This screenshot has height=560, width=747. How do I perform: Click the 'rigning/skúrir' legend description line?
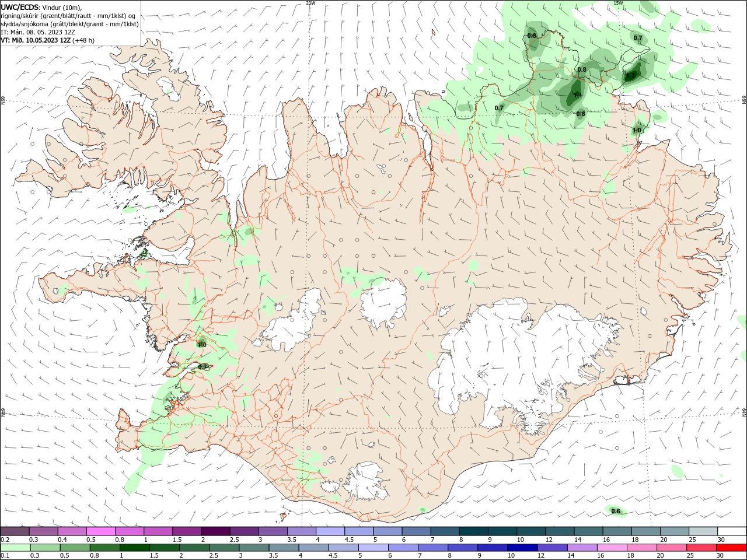point(67,16)
